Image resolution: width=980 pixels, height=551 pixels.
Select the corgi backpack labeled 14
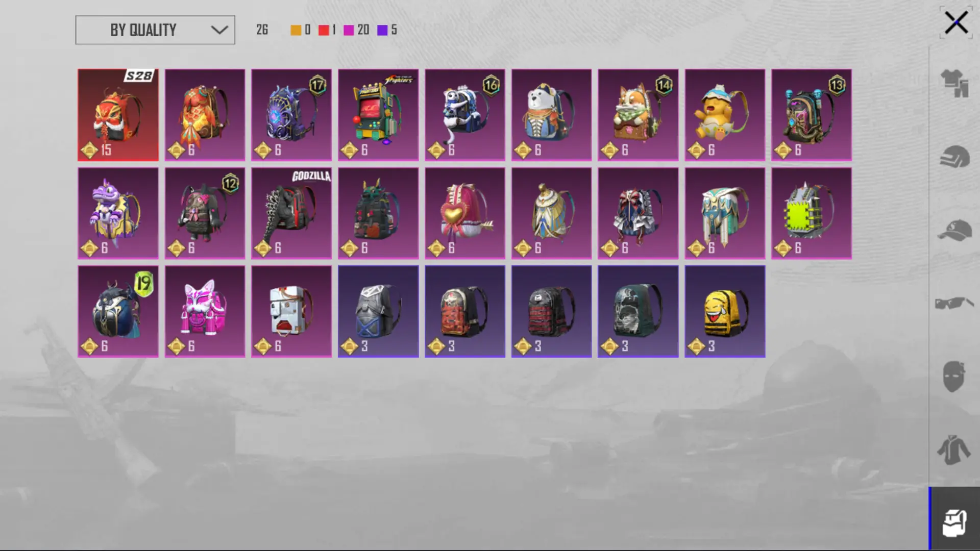(638, 115)
